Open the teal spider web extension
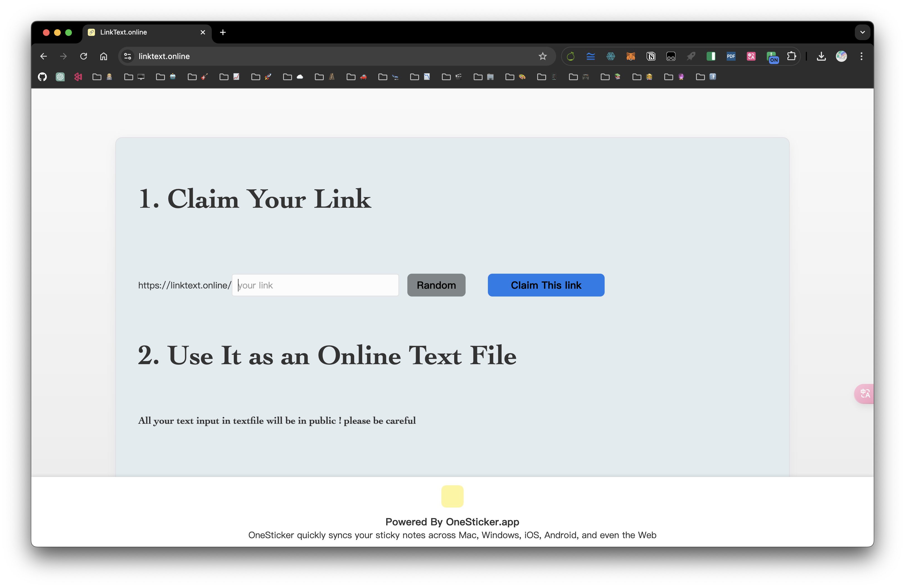This screenshot has width=905, height=588. 611,56
